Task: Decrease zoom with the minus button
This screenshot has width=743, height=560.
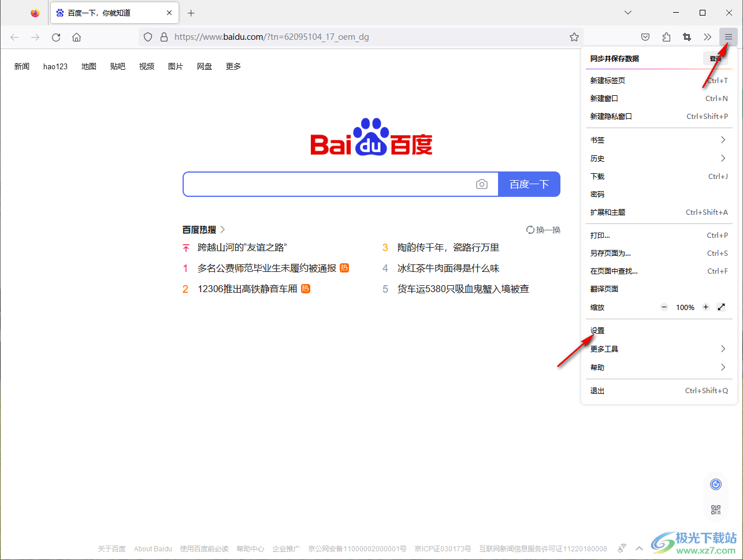Action: [664, 308]
